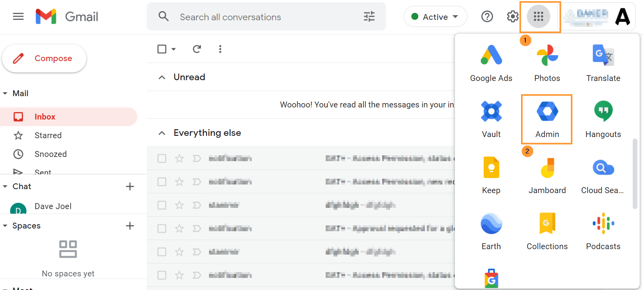Select the third email row checkbox
The height and width of the screenshot is (290, 644).
162,205
